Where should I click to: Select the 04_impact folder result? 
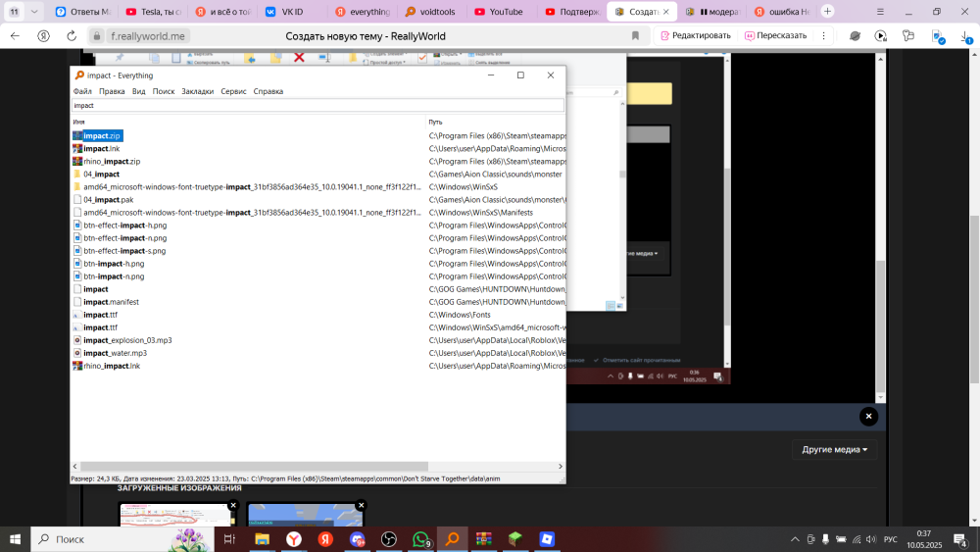tap(101, 174)
